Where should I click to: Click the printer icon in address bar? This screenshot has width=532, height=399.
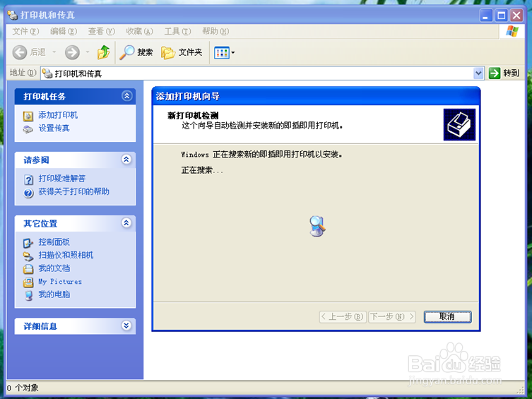[x=48, y=73]
